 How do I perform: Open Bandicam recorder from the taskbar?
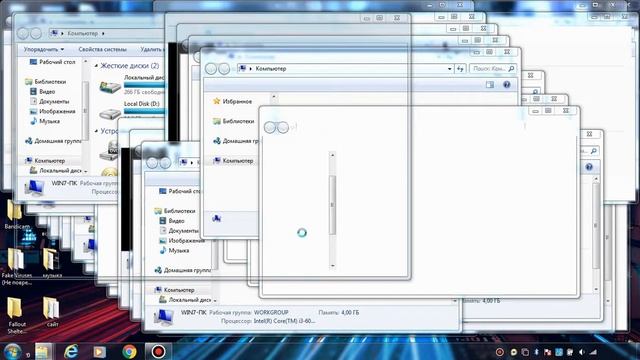(x=158, y=351)
